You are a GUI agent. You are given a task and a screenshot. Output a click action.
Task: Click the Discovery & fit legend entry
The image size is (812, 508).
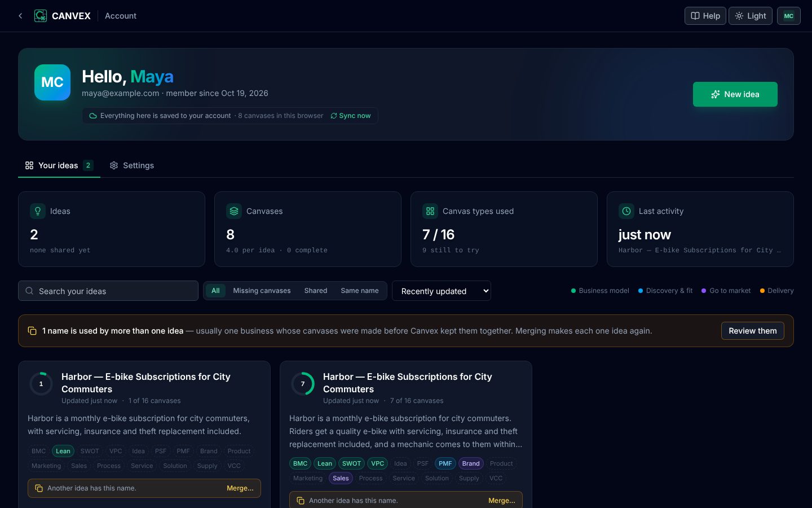click(x=665, y=291)
